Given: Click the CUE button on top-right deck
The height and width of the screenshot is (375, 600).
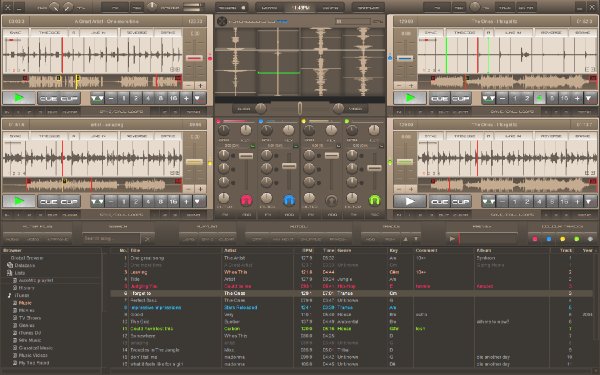Looking at the screenshot, I should [x=439, y=98].
